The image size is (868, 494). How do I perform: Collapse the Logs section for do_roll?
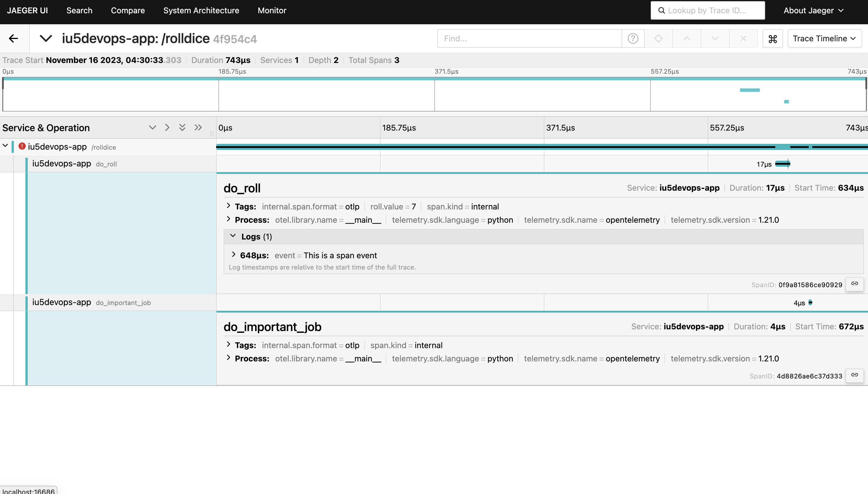[233, 236]
